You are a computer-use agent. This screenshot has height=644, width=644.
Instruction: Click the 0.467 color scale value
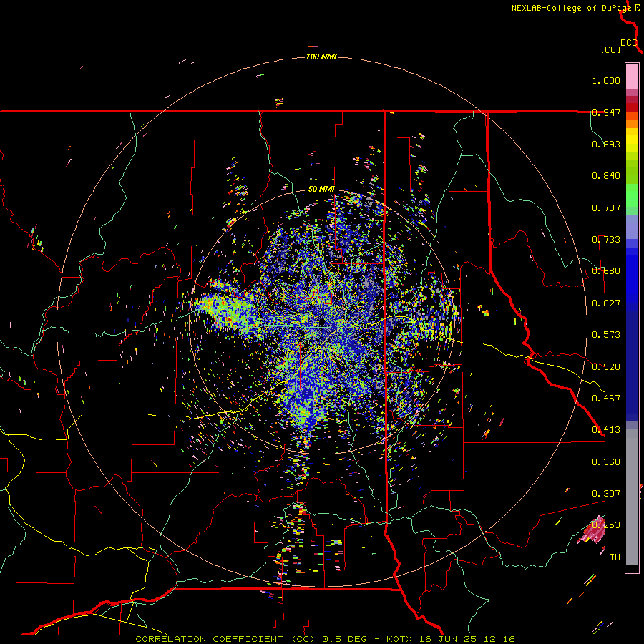coord(606,399)
